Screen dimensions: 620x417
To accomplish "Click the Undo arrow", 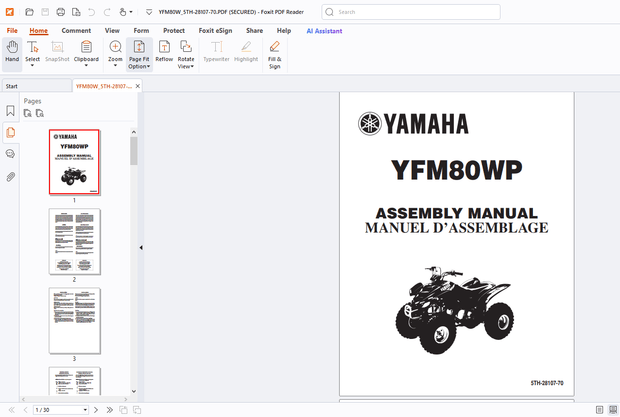I will pyautogui.click(x=91, y=12).
